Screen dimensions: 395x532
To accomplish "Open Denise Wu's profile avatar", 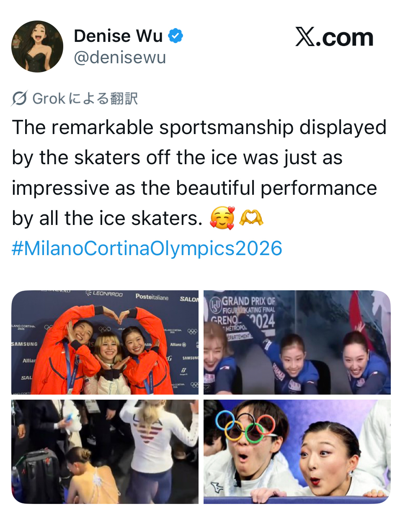I will click(x=37, y=46).
